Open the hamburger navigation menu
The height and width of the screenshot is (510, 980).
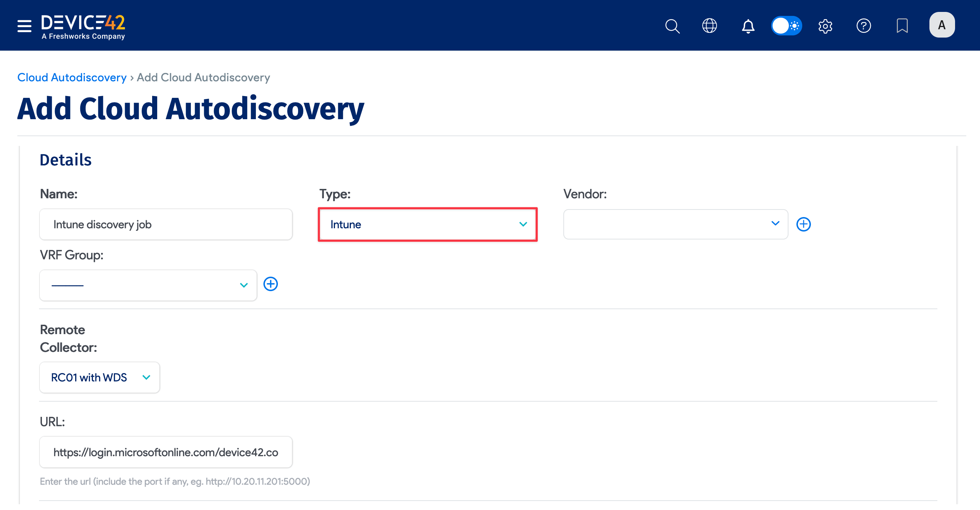point(23,26)
